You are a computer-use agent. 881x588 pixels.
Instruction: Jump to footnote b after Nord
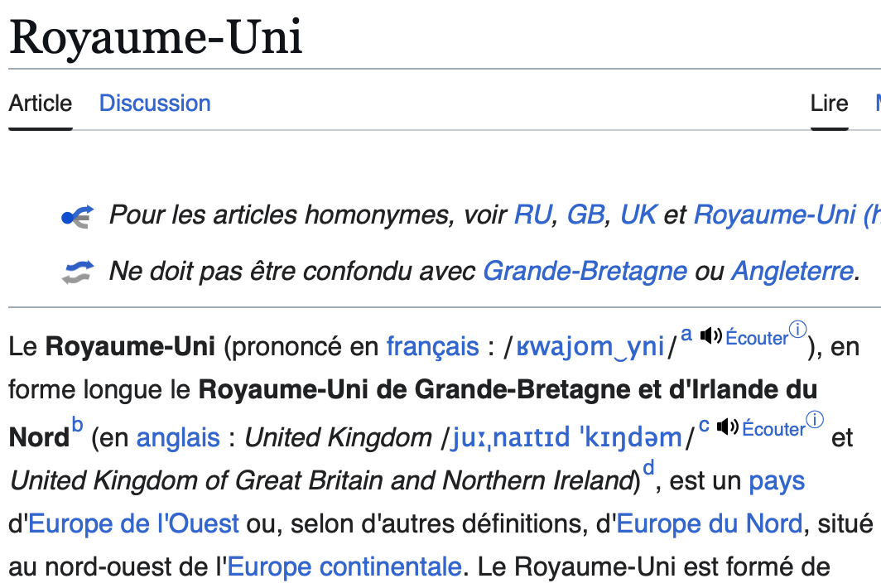tap(77, 427)
